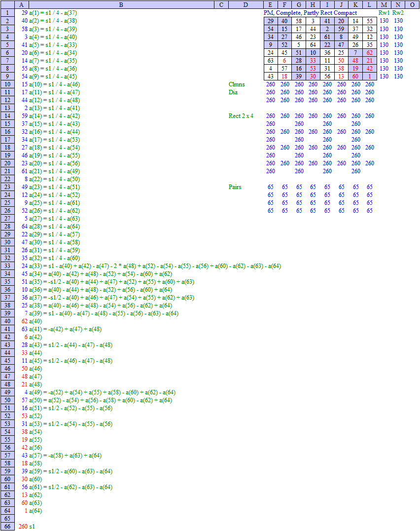420x531 pixels.
Task: Click the title 'PM, Complete, Partly Rect Compact'
Action: point(310,13)
